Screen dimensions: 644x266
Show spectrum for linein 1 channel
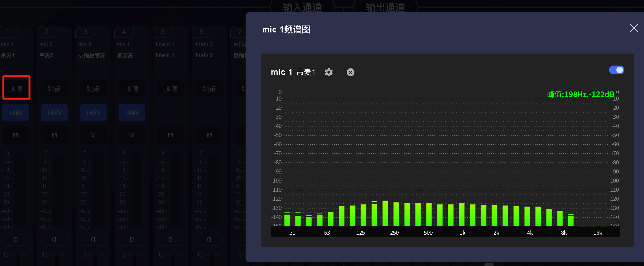(x=170, y=89)
